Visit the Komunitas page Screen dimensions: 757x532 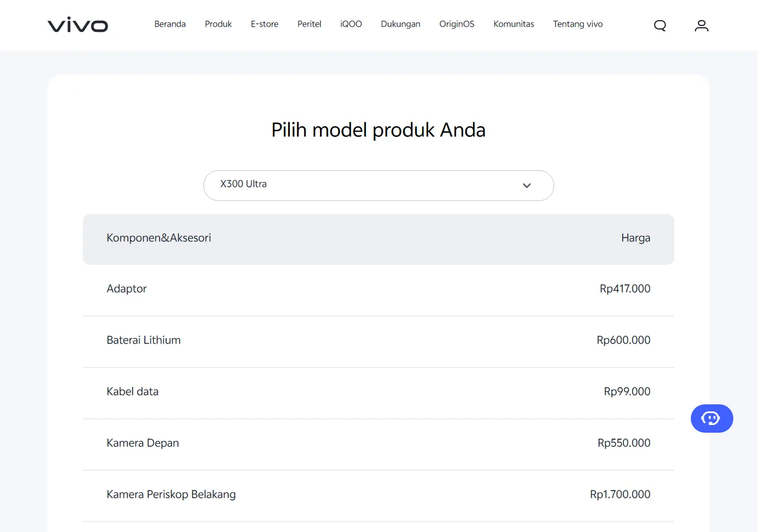coord(513,24)
